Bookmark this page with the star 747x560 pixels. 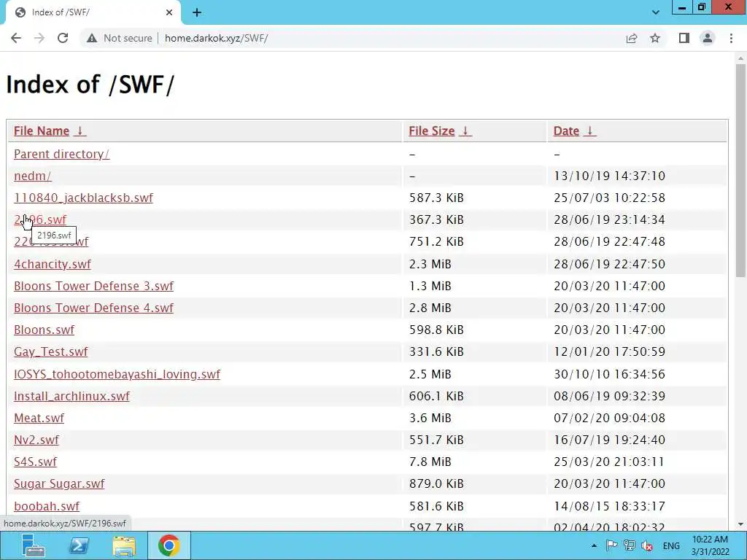click(x=655, y=38)
